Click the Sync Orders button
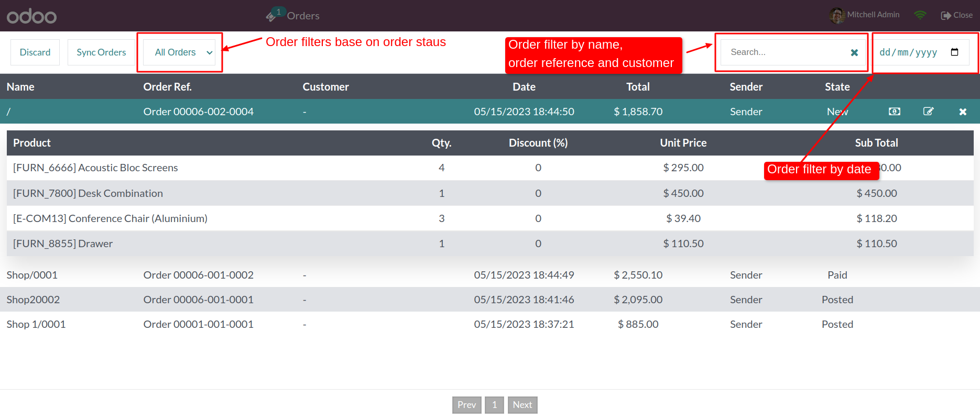The image size is (980, 420). 101,52
